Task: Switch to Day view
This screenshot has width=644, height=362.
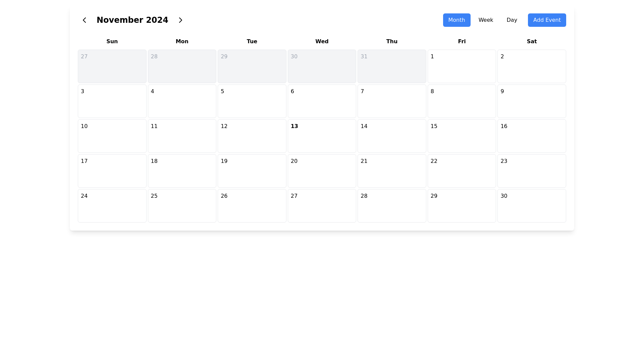Action: (512, 20)
